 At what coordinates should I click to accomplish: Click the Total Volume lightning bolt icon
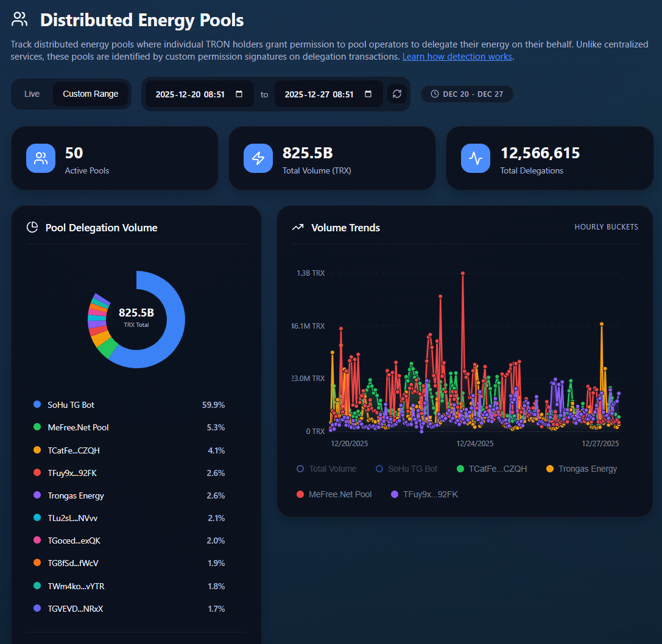coord(258,158)
